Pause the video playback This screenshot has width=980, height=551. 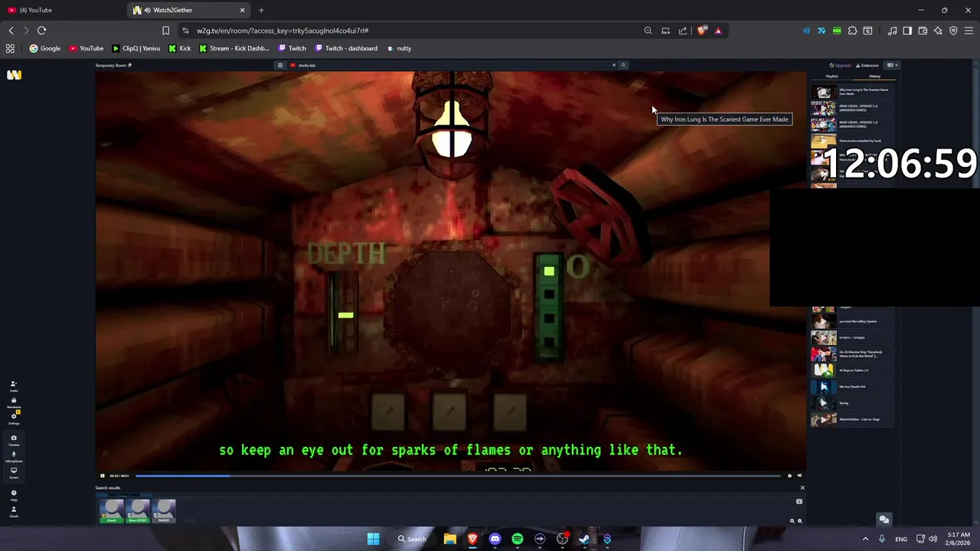point(102,475)
